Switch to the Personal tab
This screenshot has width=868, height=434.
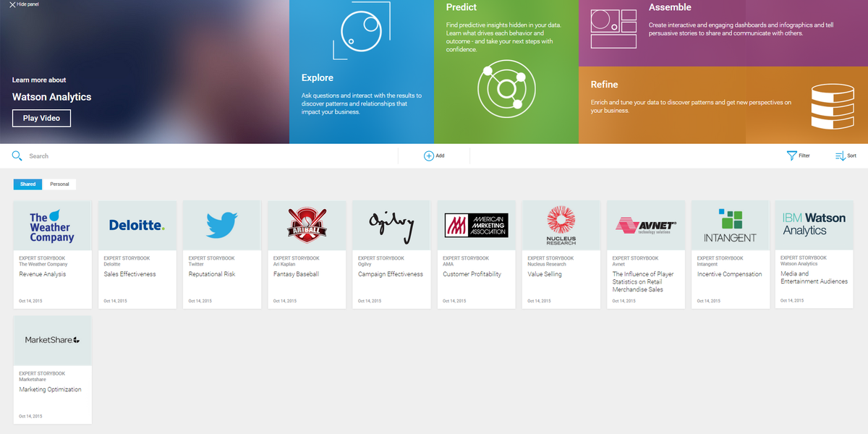pos(59,184)
